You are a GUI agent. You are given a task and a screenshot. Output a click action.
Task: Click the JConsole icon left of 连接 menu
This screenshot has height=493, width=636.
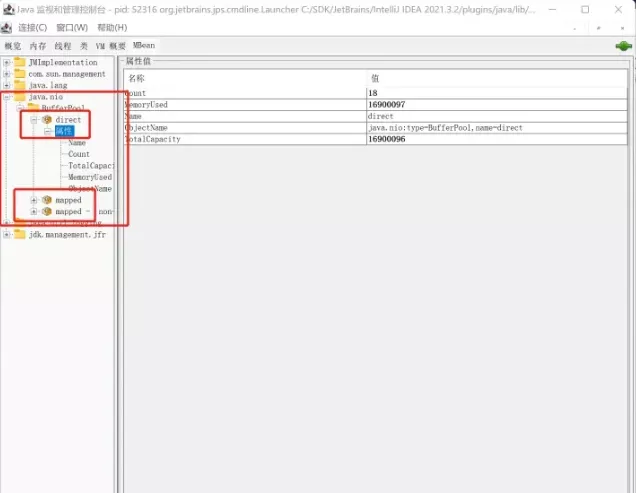point(6,28)
